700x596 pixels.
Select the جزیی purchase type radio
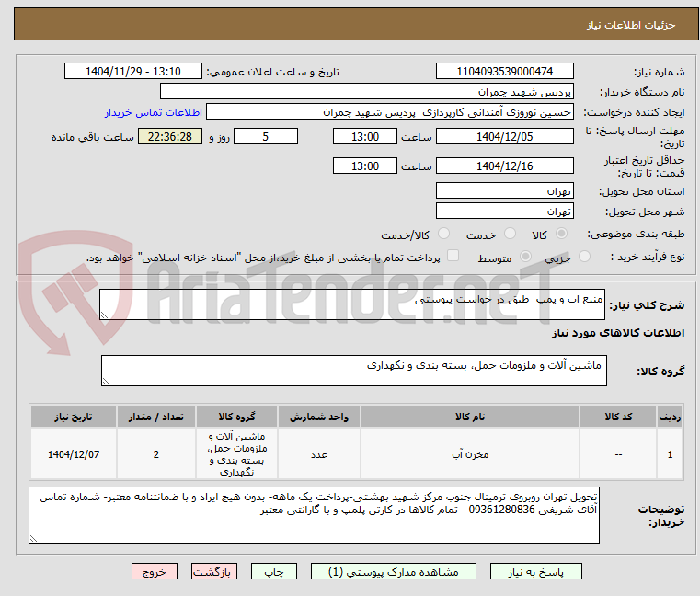point(584,257)
